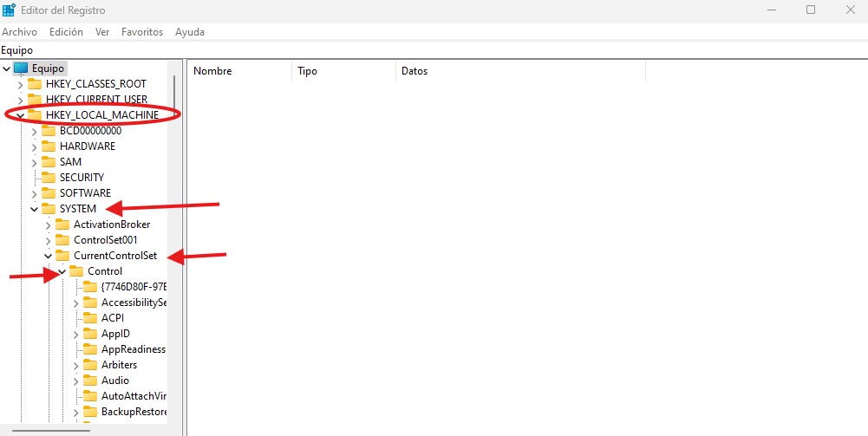The height and width of the screenshot is (436, 868).
Task: Click the HKEY_CLASSES_ROOT folder icon
Action: click(x=35, y=84)
